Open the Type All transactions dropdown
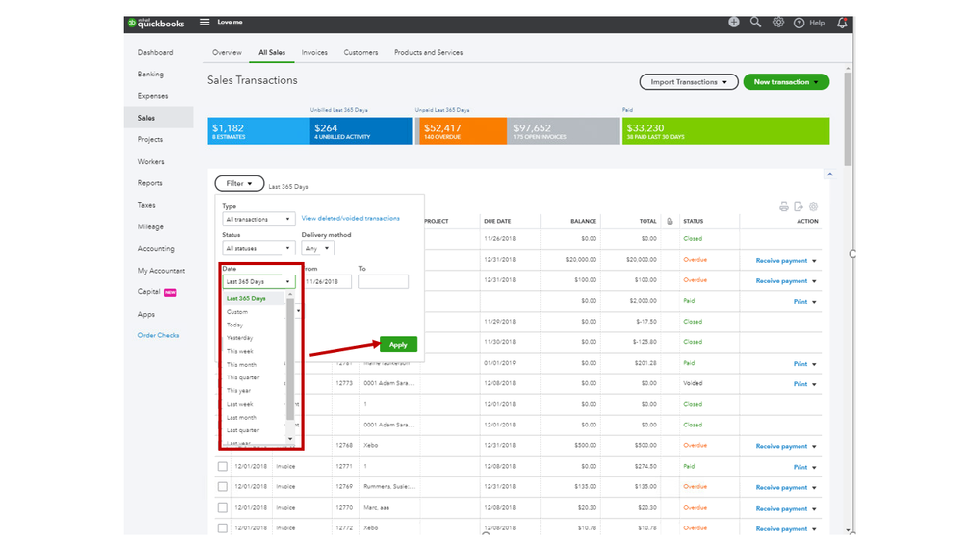Viewport: 980px width, 551px height. (258, 219)
